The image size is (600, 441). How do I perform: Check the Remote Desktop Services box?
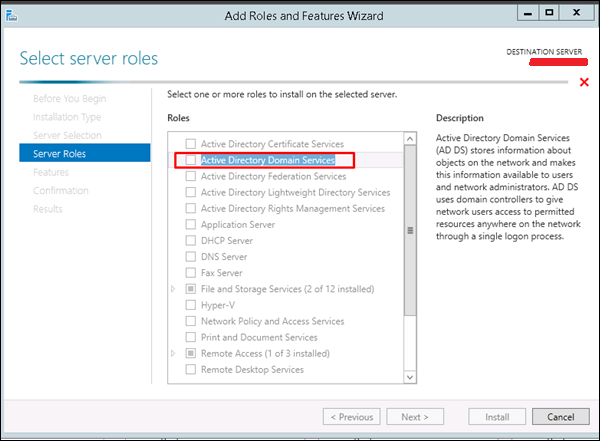click(191, 369)
